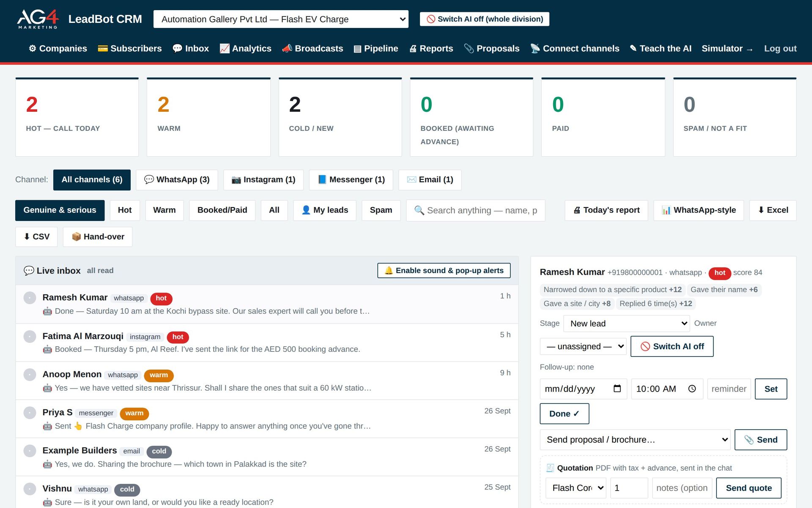Select the Genuine & serious filter
Image resolution: width=812 pixels, height=508 pixels.
coord(60,210)
